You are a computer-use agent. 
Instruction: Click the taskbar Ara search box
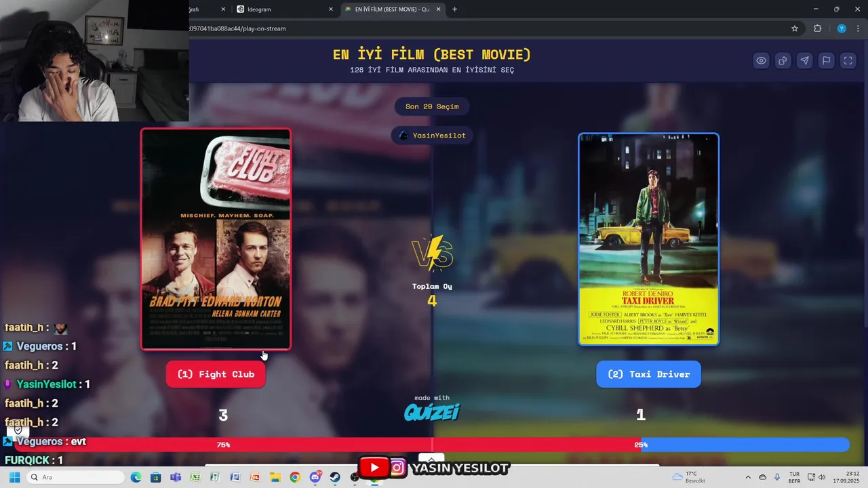pos(76,477)
